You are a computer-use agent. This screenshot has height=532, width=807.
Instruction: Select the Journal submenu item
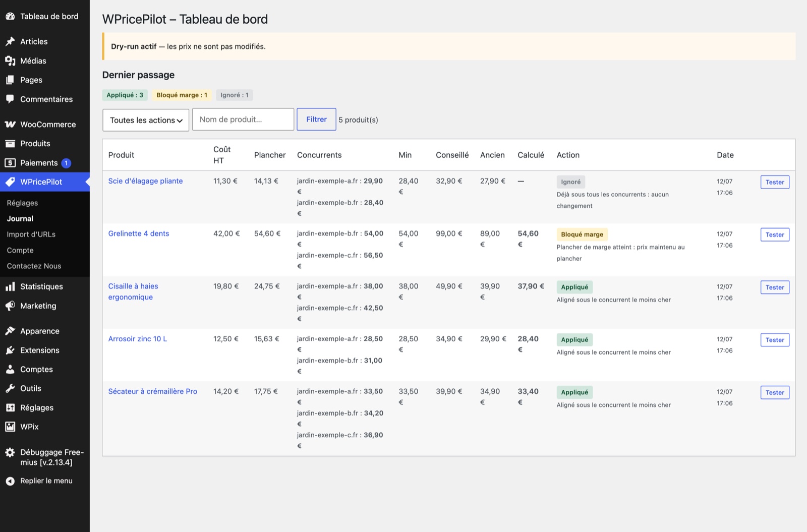click(20, 218)
